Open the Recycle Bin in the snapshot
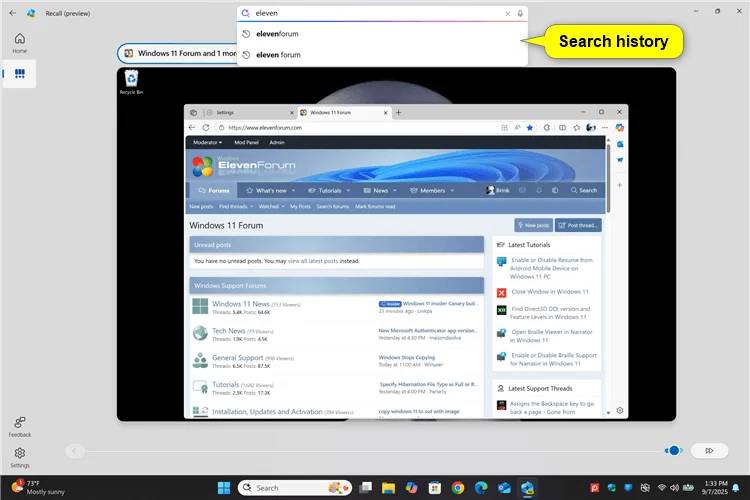 131,82
